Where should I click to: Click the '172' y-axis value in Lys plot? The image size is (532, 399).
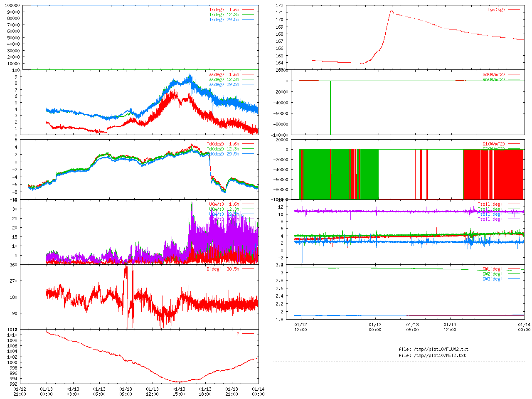(x=279, y=5)
